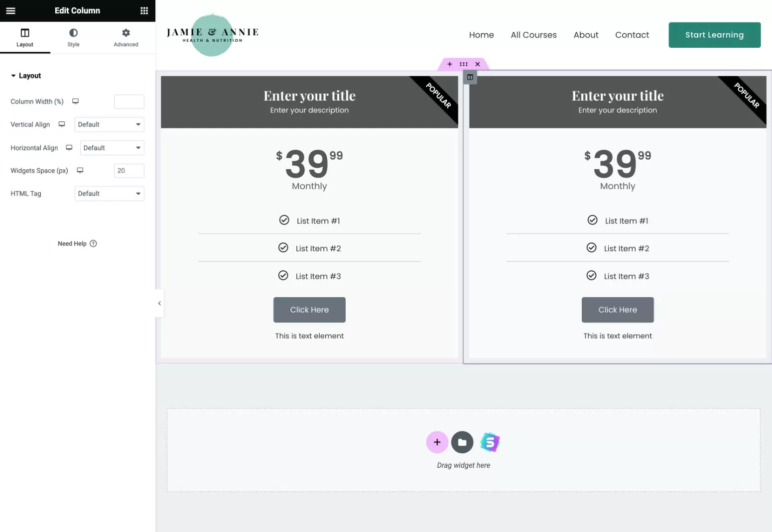This screenshot has width=772, height=532.
Task: Switch to the Style tab
Action: (73, 37)
